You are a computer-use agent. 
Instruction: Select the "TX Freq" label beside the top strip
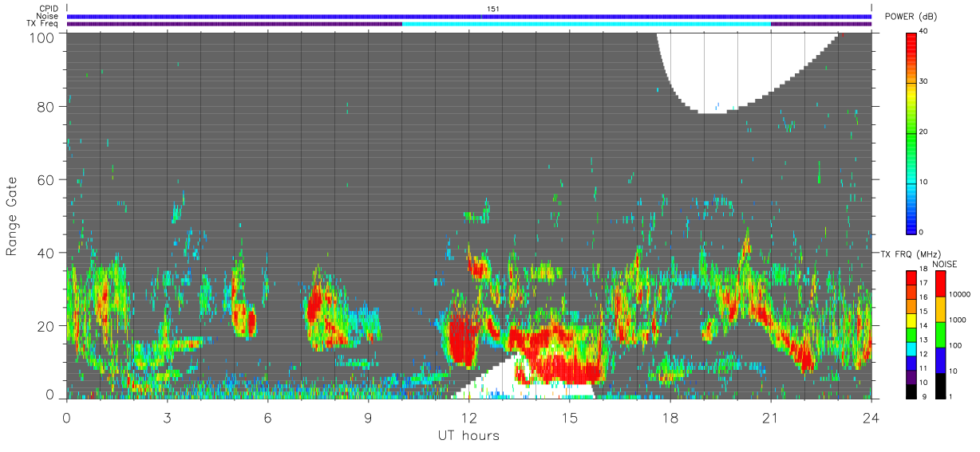click(x=43, y=23)
